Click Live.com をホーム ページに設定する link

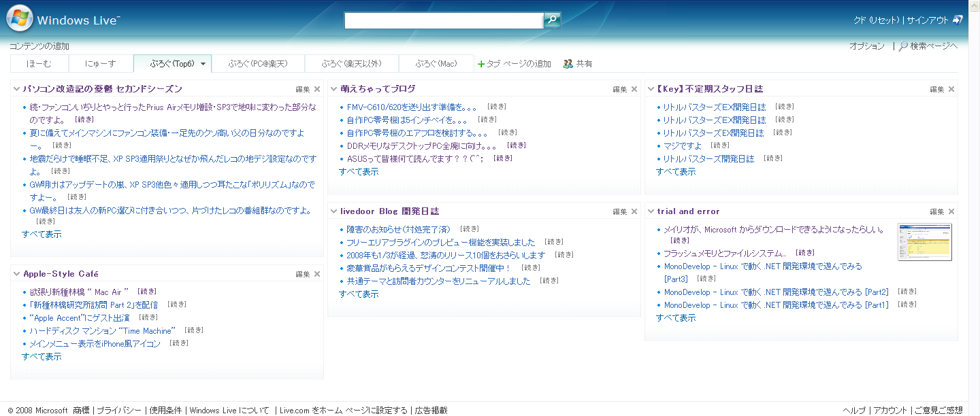(x=344, y=411)
